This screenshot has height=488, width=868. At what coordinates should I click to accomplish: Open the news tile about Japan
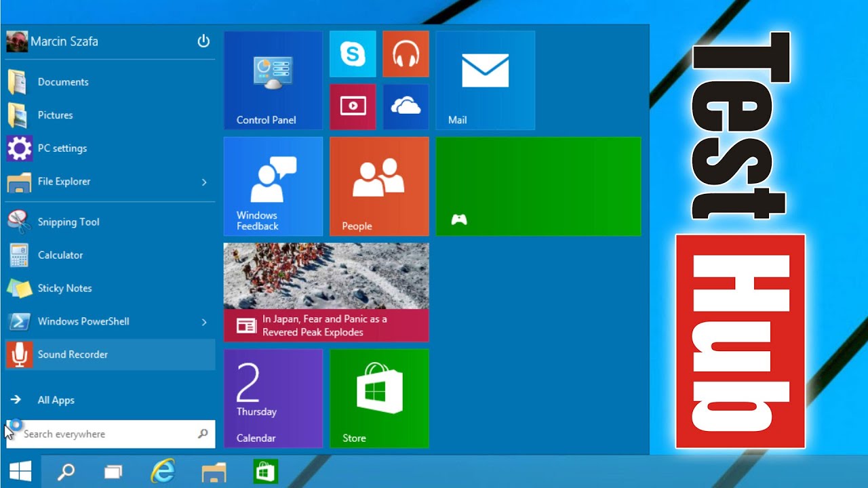click(x=326, y=292)
